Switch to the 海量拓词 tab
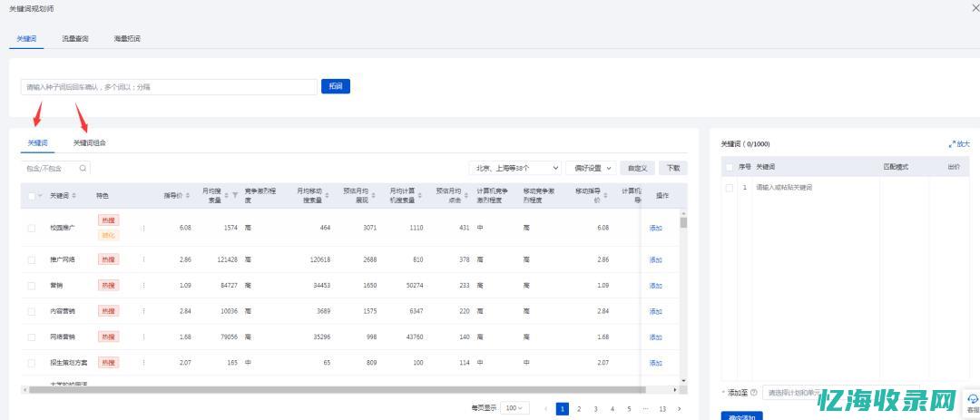 (127, 39)
